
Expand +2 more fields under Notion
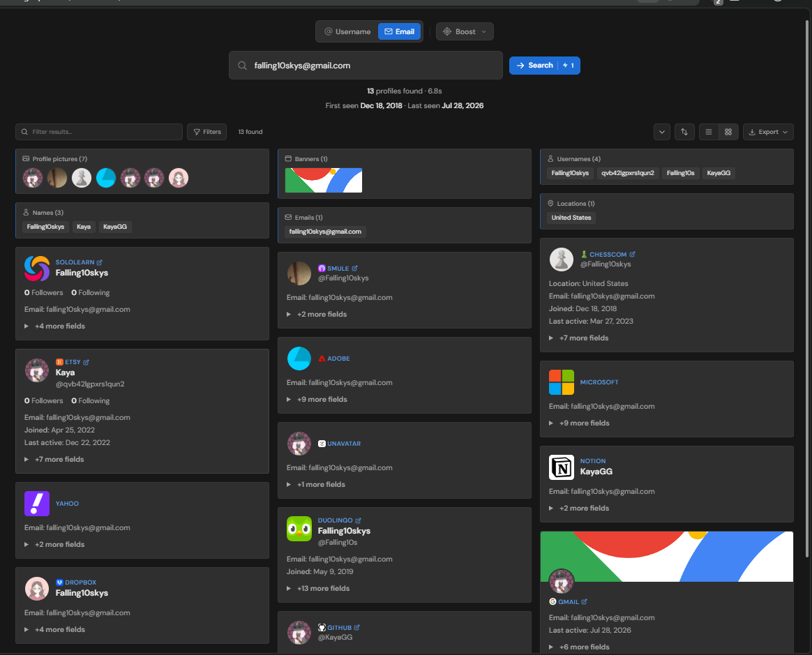click(x=584, y=509)
